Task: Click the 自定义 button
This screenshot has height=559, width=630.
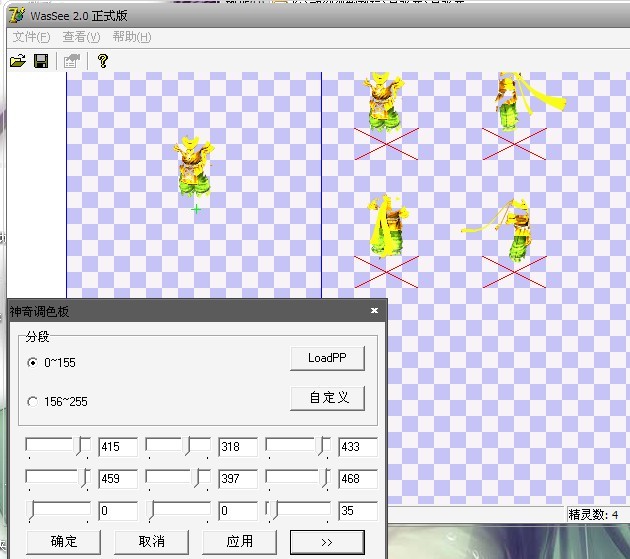Action: [x=327, y=398]
